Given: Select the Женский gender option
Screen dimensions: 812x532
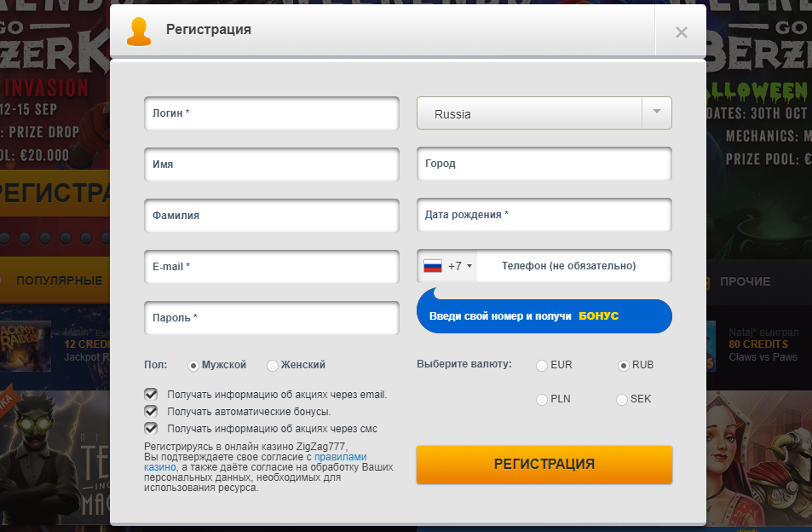Looking at the screenshot, I should pos(273,365).
